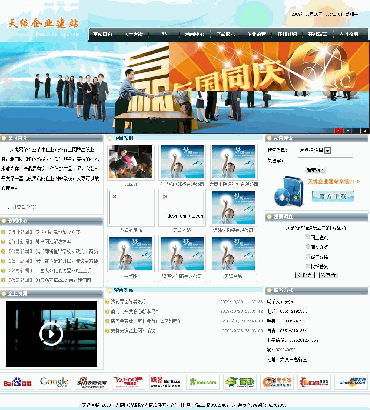Open the third item in the dark navigation bar
The width and height of the screenshot is (370, 410).
[x=164, y=34]
